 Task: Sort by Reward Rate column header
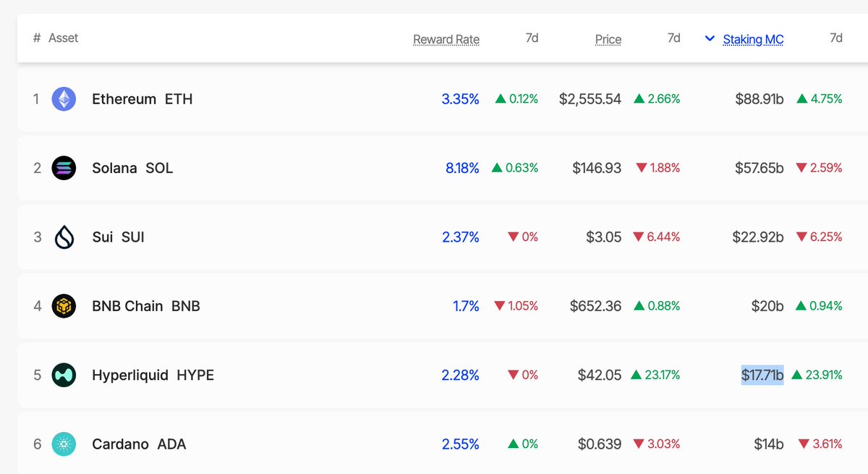coord(446,39)
